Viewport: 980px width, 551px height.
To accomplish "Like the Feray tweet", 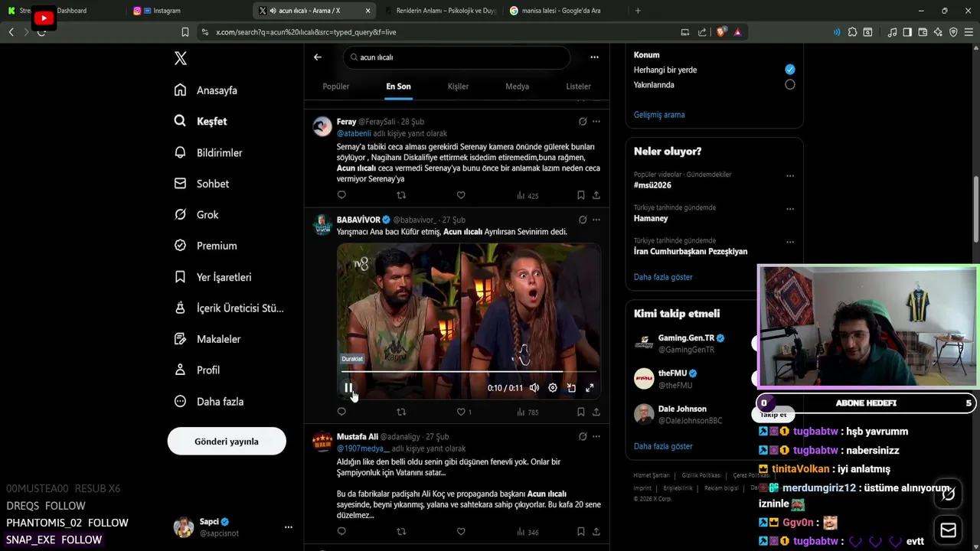I will coord(461,195).
